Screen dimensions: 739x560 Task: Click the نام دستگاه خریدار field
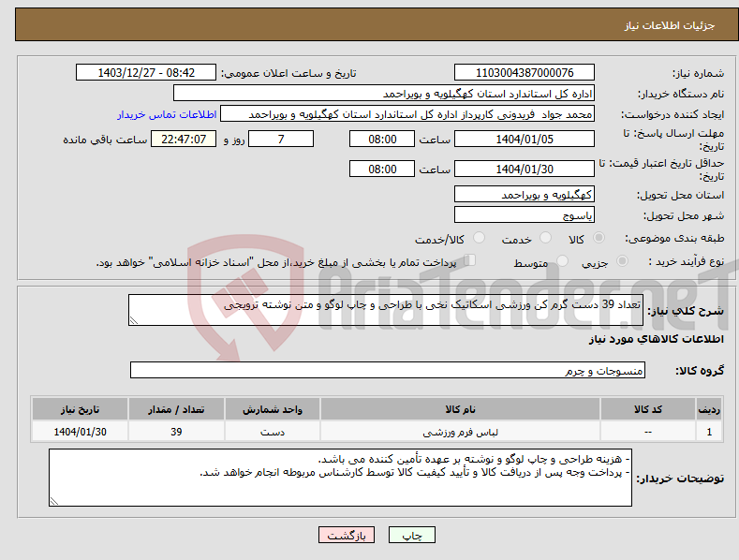click(384, 94)
